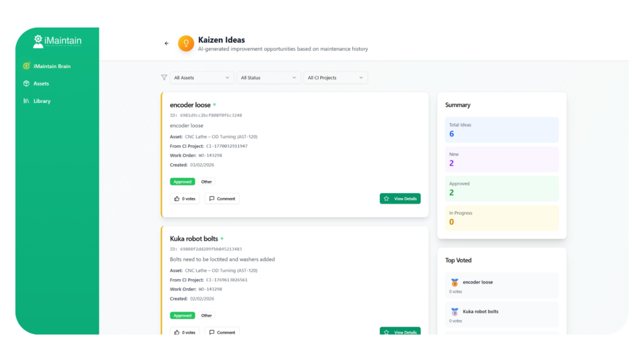The image size is (644, 362).
Task: Expand the All Status filter
Action: coord(269,78)
